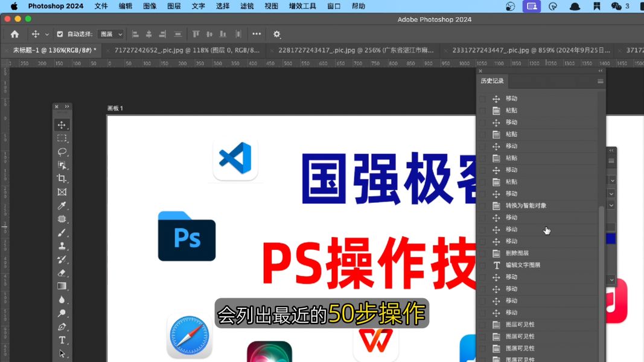Viewport: 644px width, 362px height.
Task: Align right edges in options bar
Action: tap(162, 34)
